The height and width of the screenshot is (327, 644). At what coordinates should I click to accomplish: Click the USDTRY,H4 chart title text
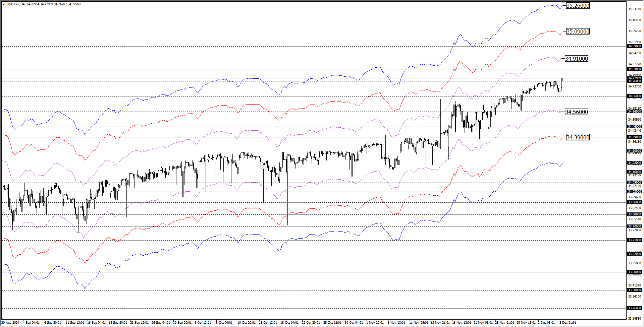[x=15, y=4]
